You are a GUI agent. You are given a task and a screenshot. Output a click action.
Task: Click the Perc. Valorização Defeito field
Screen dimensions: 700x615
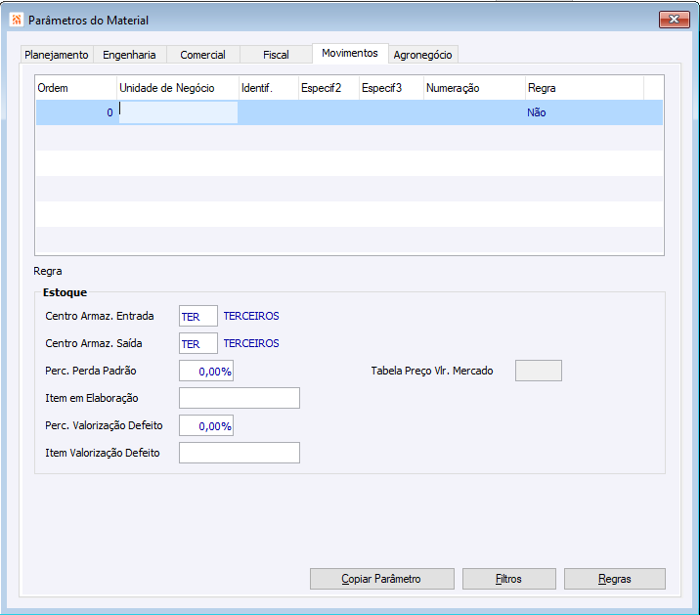[x=206, y=425]
